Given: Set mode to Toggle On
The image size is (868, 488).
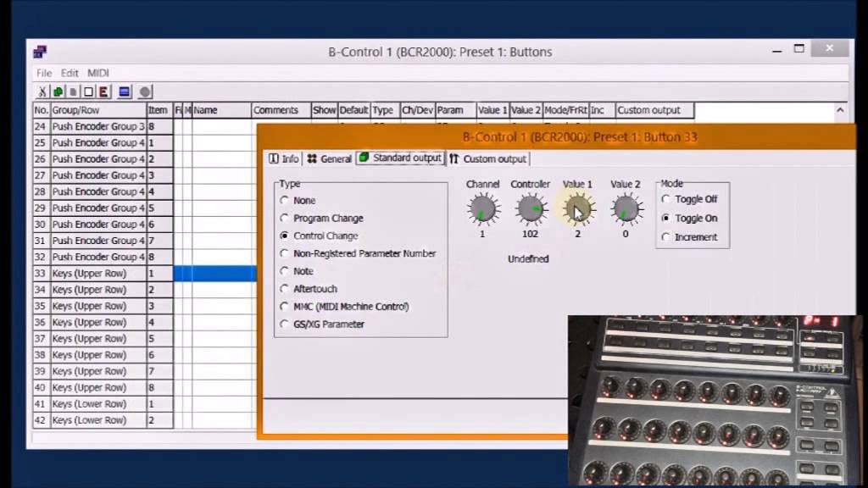Looking at the screenshot, I should coord(666,218).
